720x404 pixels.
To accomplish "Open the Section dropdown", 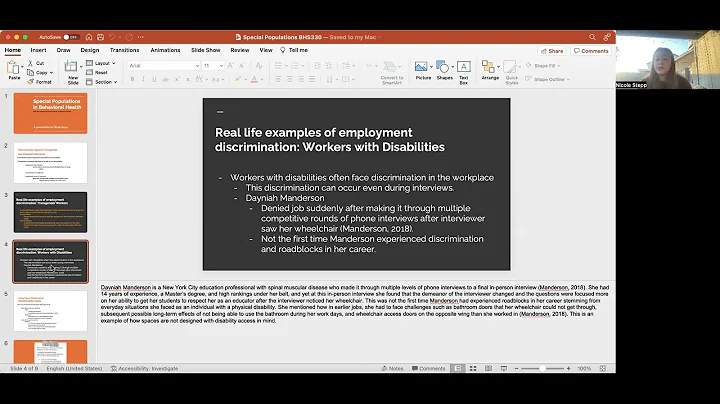I will click(101, 82).
